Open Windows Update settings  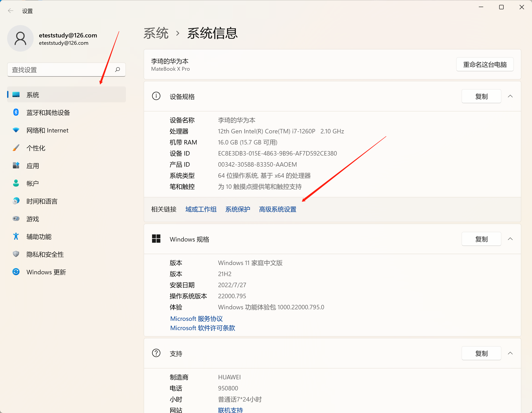coord(46,272)
